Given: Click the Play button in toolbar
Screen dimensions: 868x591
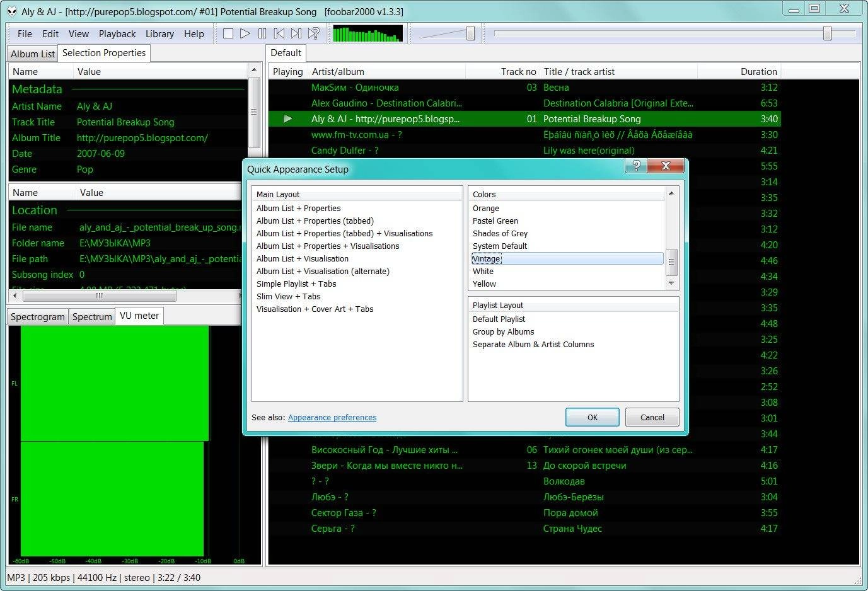Looking at the screenshot, I should [245, 33].
